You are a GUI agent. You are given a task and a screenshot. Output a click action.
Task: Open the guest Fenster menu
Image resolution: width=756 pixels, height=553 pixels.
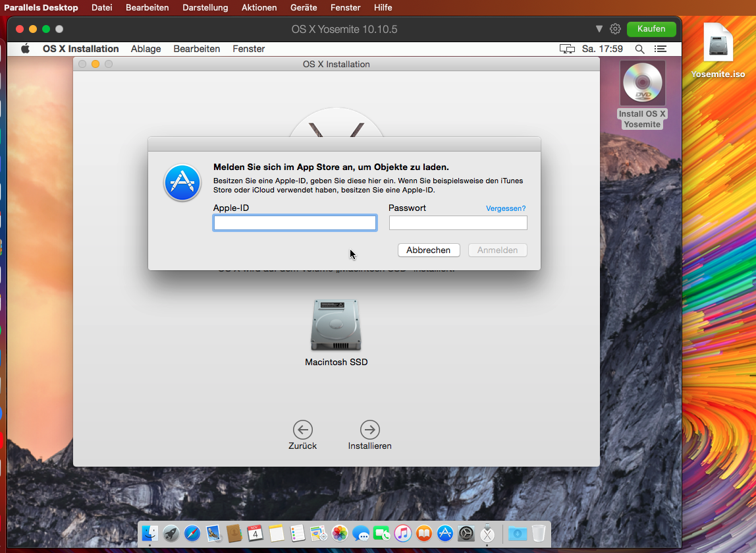[x=249, y=49]
